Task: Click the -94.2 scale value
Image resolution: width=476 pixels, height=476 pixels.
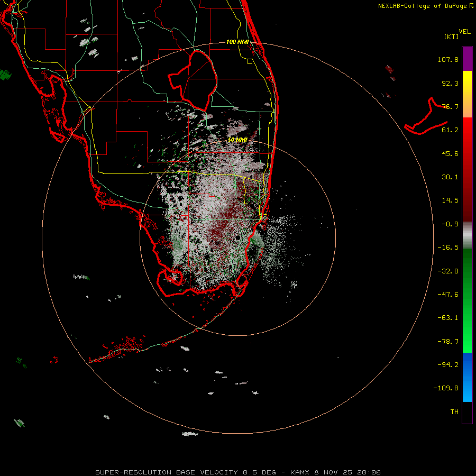Action: (x=448, y=365)
